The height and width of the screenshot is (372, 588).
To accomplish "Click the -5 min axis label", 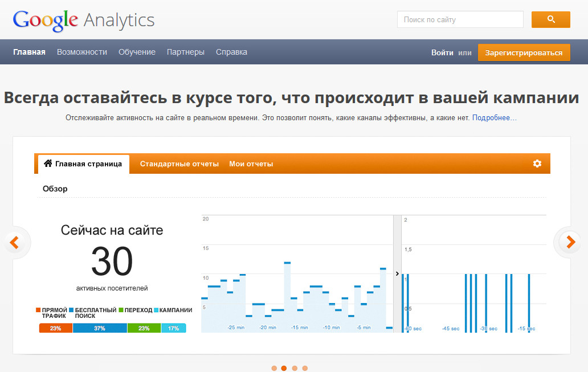I will click(x=364, y=328).
